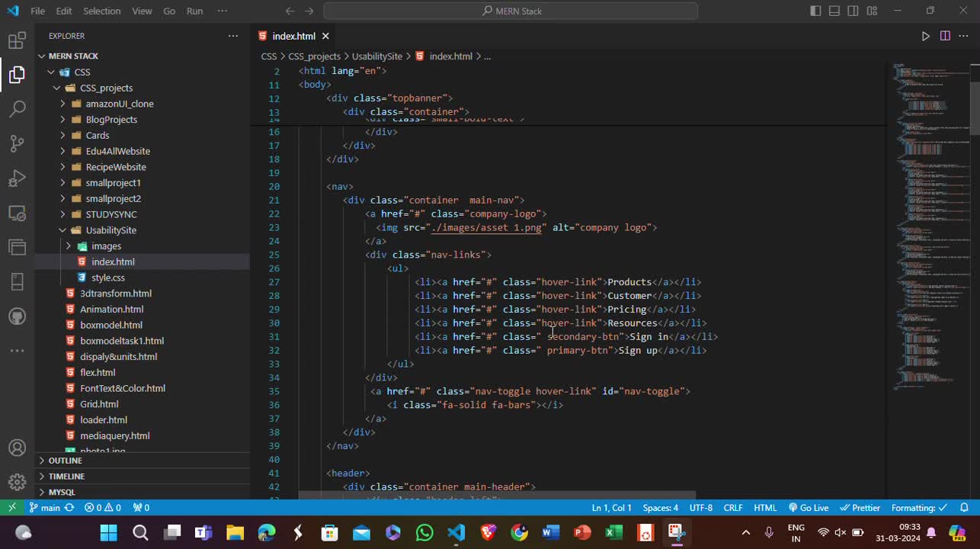Open Source Control view
Screen dimensions: 980x549
click(x=17, y=143)
